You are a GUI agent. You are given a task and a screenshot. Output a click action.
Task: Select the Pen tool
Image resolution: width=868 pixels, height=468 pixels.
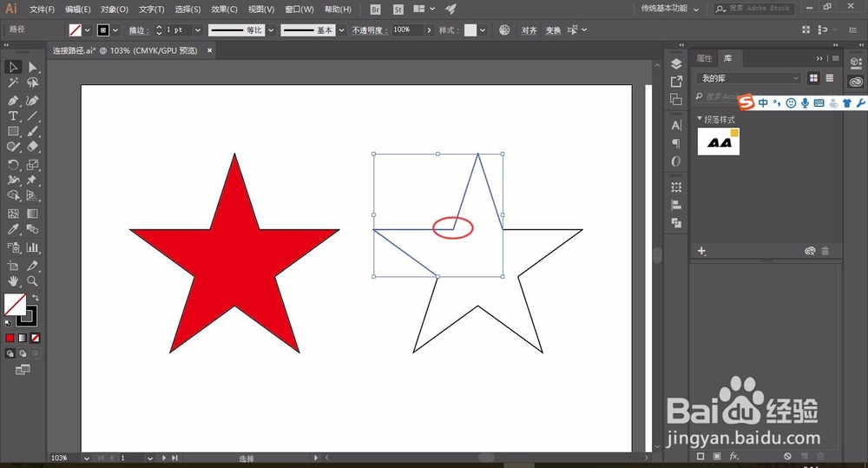[x=13, y=101]
